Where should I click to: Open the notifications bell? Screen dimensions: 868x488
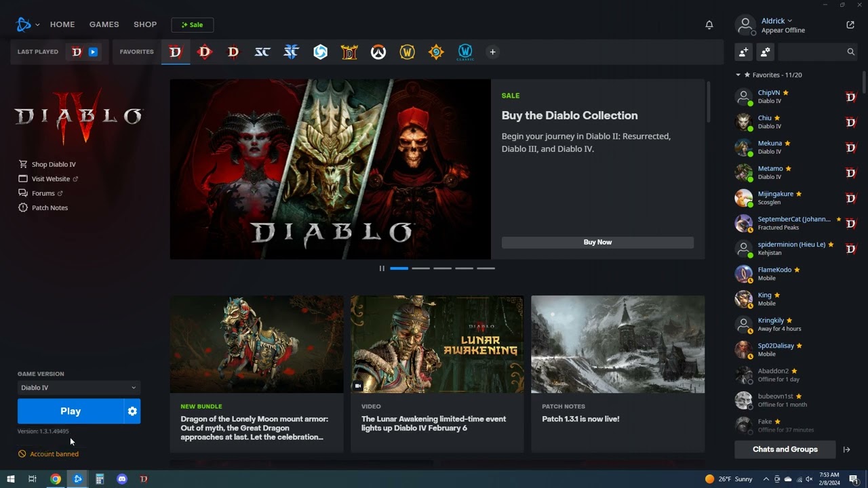(x=709, y=25)
